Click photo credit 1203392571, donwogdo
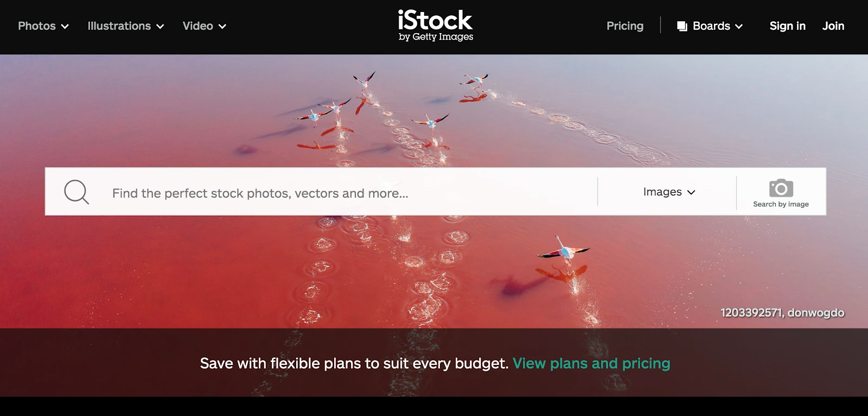The width and height of the screenshot is (868, 416). point(782,313)
